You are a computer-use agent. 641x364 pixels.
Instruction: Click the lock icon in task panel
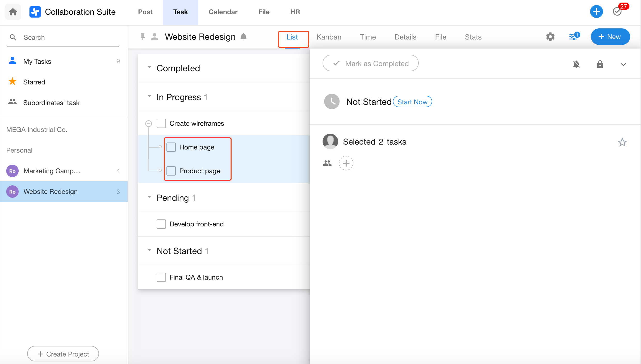click(x=600, y=64)
